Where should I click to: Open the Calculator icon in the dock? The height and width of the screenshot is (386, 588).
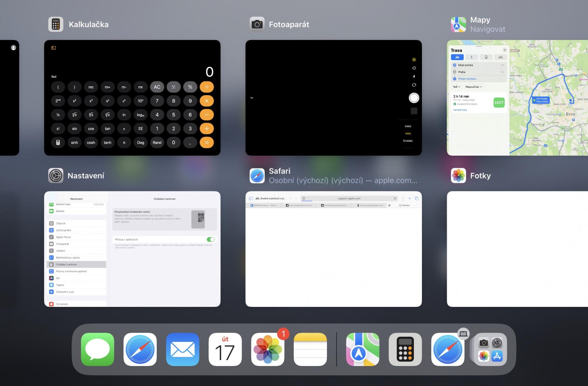[x=405, y=349]
